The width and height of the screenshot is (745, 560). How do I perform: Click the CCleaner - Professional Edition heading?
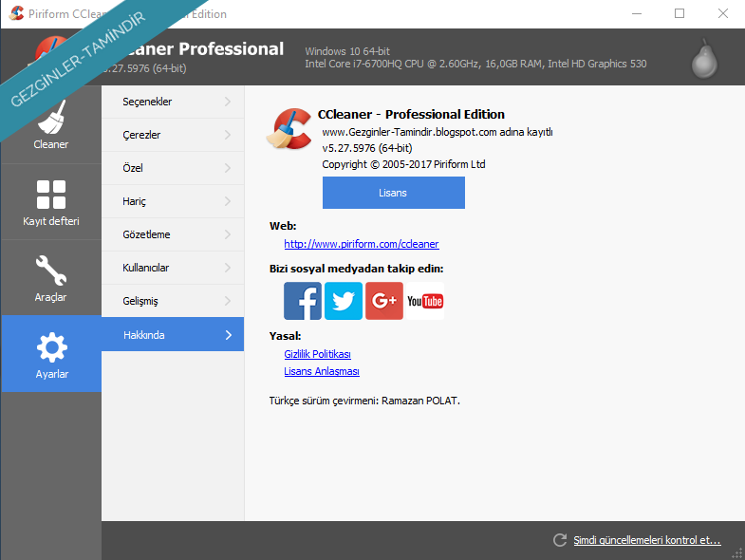click(x=411, y=114)
